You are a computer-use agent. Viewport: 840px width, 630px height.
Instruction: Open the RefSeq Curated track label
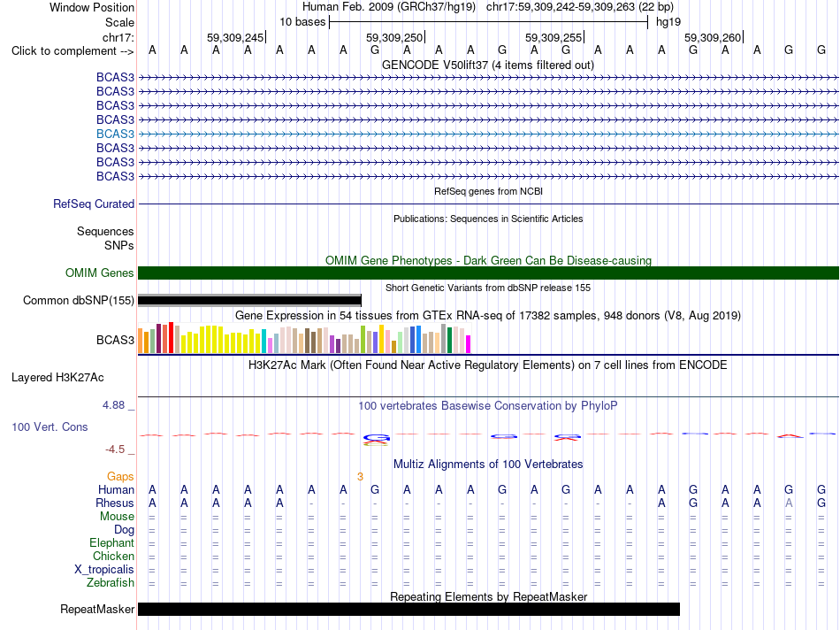94,204
